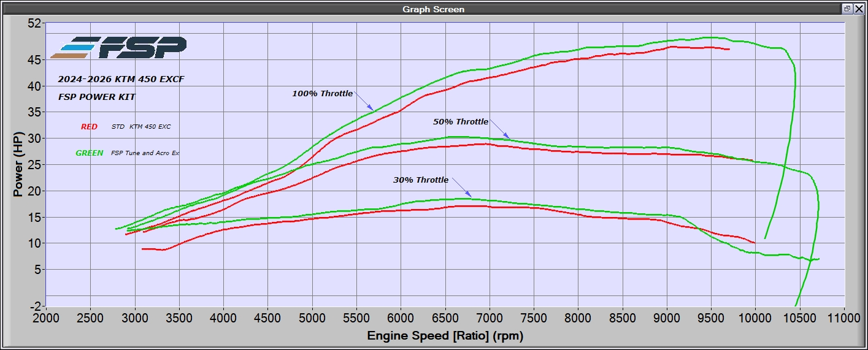Click the Graph Screen title bar text

tap(433, 9)
